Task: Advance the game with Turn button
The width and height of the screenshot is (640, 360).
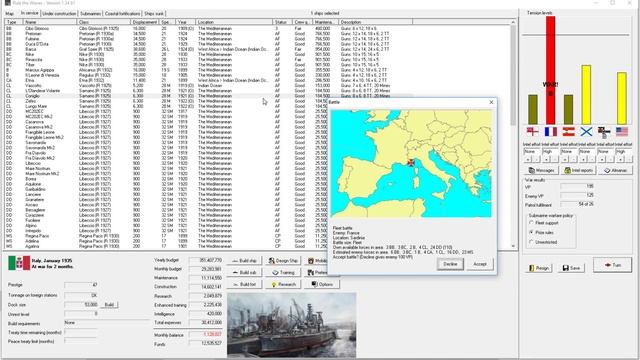Action: coord(612,265)
